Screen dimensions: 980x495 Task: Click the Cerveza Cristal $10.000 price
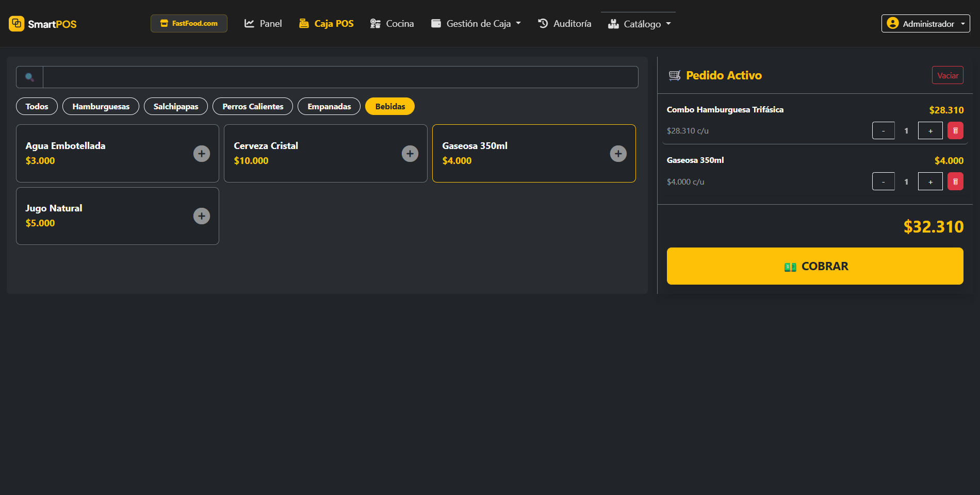click(251, 161)
